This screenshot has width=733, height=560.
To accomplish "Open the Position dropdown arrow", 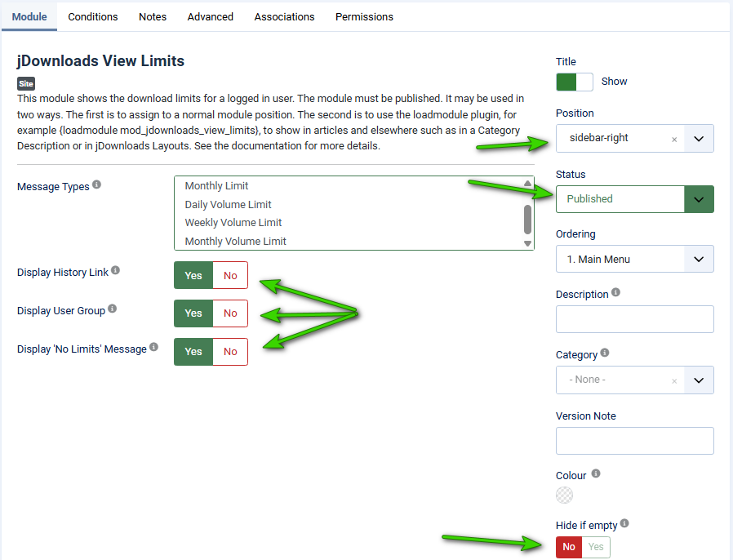I will pos(699,138).
